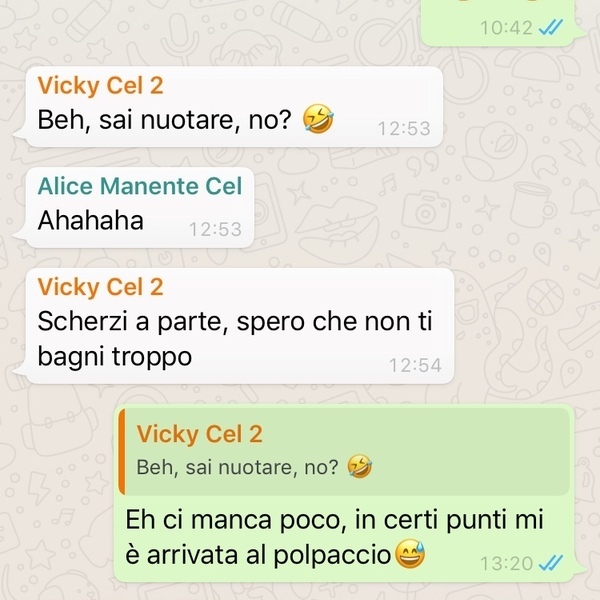
Task: Tap Vicky Cel 2 name above Scherzi message
Action: [x=100, y=287]
